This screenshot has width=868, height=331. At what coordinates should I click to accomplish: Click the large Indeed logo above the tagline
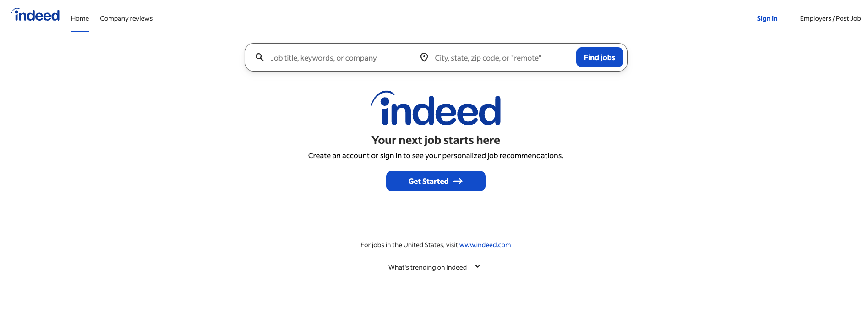(435, 109)
